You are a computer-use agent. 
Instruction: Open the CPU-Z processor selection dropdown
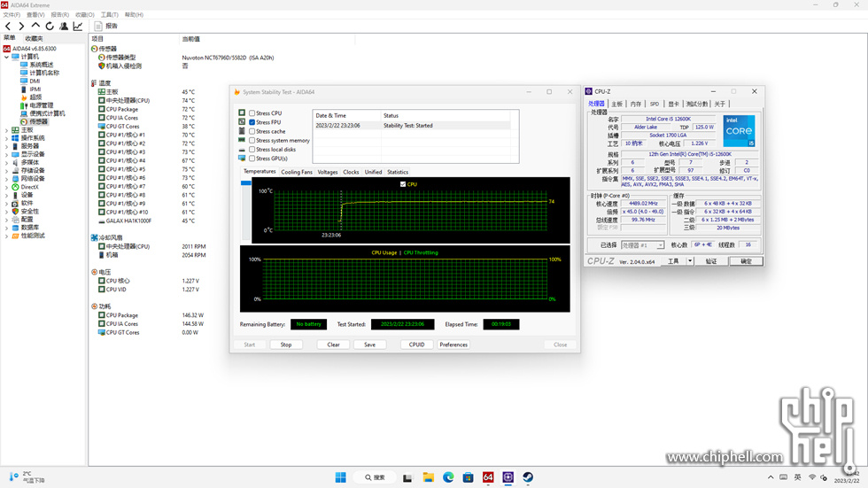pyautogui.click(x=642, y=245)
